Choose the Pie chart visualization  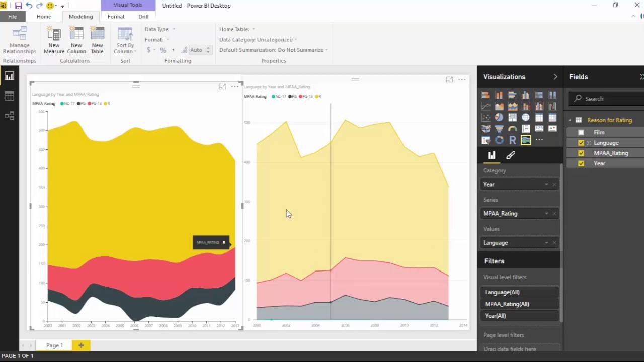(499, 117)
